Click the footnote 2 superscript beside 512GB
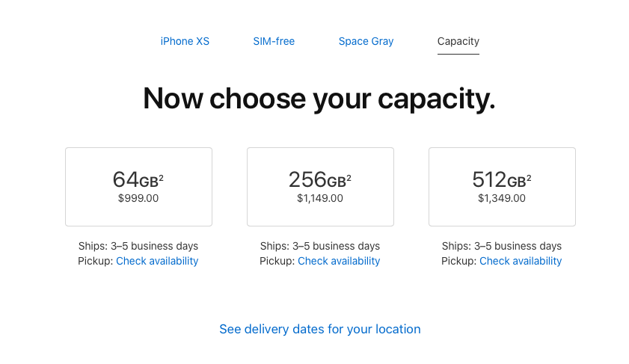 (529, 177)
